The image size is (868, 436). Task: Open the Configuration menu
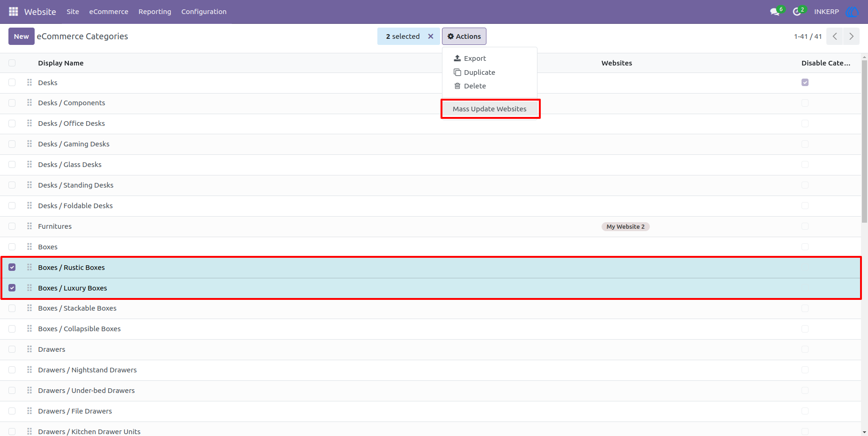[204, 12]
